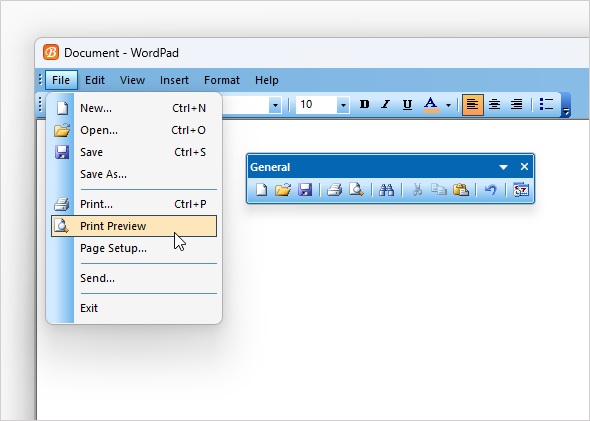Image resolution: width=590 pixels, height=421 pixels.
Task: Choose Send... from File menu
Action: pyautogui.click(x=134, y=278)
